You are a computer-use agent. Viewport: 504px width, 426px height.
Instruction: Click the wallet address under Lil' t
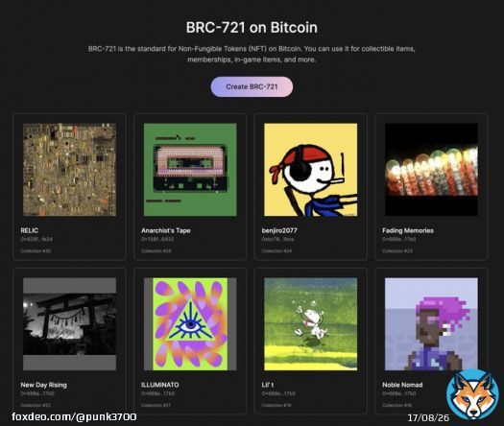278,393
